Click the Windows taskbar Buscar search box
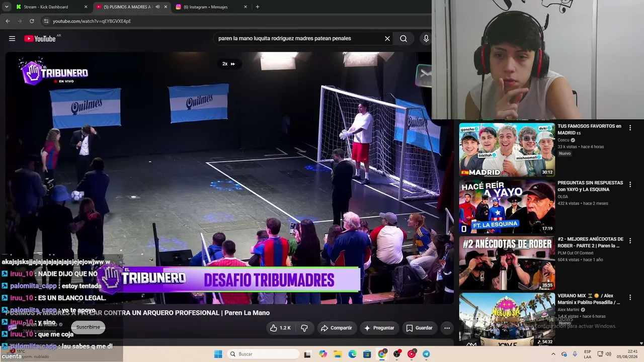The image size is (644, 362). (262, 354)
